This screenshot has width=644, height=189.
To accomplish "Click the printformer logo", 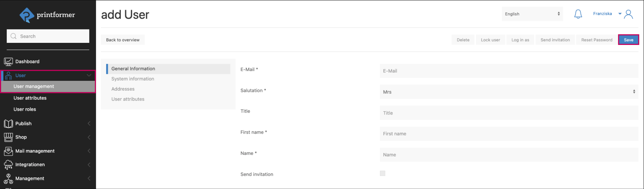I will (x=47, y=15).
